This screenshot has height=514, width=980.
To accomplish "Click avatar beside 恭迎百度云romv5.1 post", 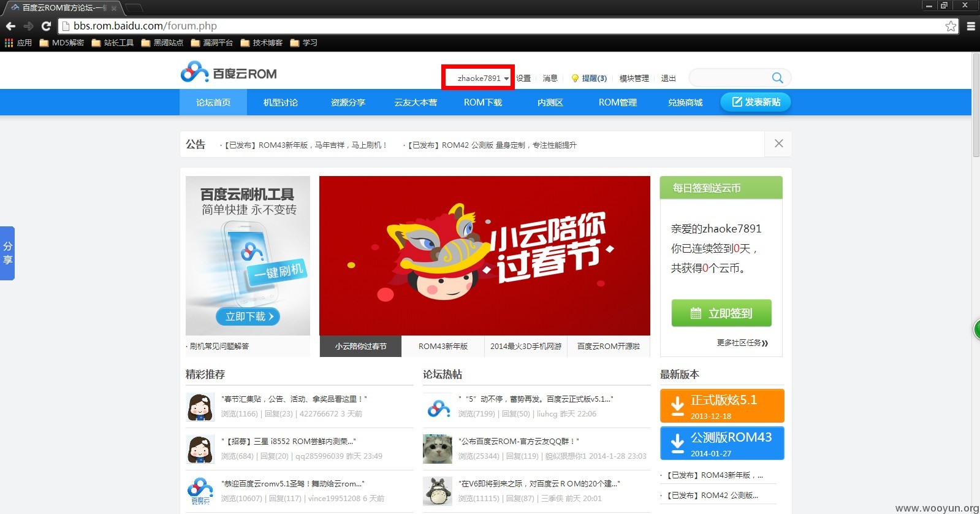I will coord(200,491).
